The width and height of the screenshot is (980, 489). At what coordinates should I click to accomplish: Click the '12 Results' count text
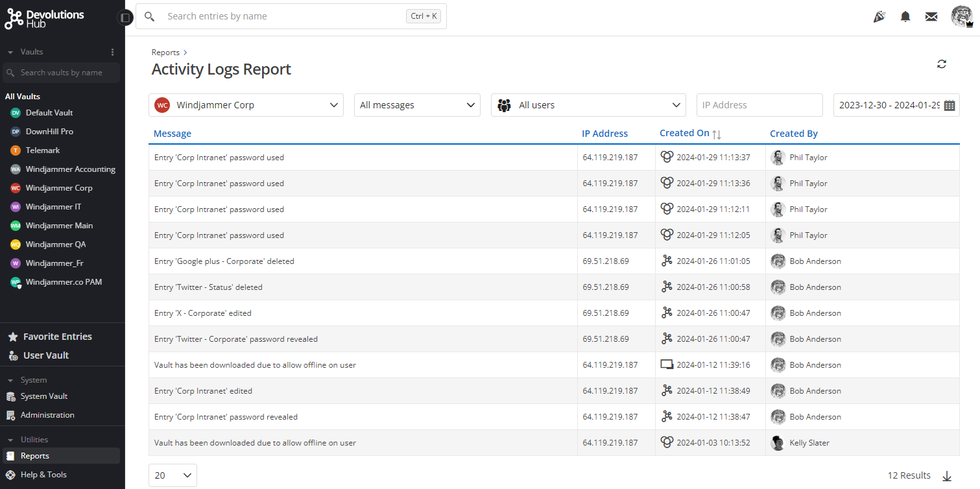pos(909,475)
